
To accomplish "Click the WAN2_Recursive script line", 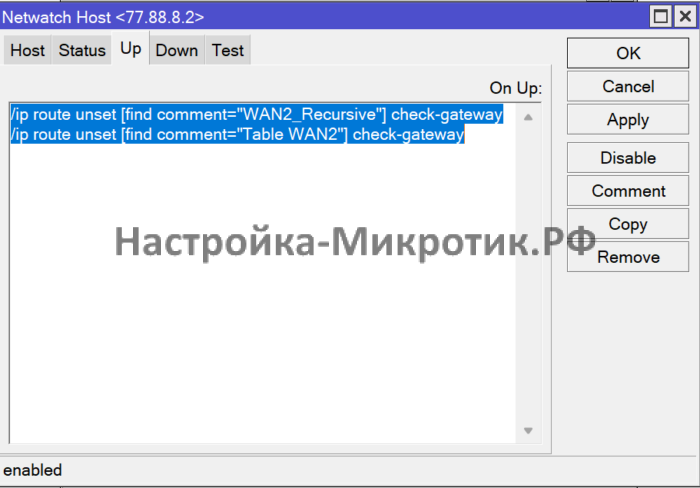I will 257,114.
